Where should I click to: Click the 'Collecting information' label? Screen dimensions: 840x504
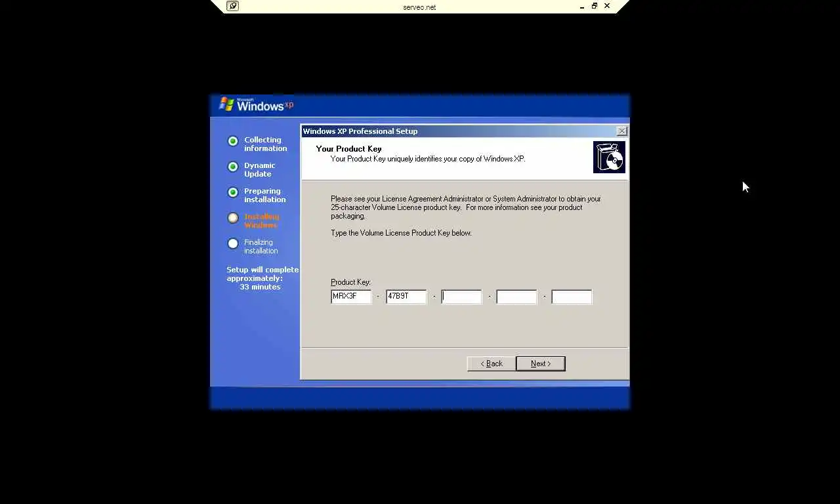[x=266, y=144]
